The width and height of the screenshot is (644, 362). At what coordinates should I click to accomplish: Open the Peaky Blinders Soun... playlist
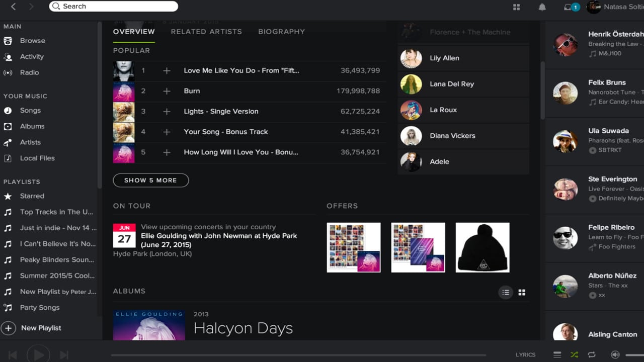(x=57, y=260)
